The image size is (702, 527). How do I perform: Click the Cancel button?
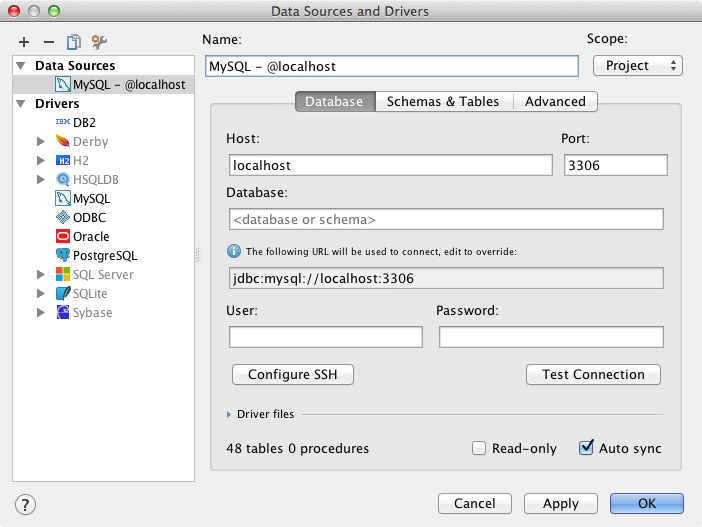[x=475, y=504]
